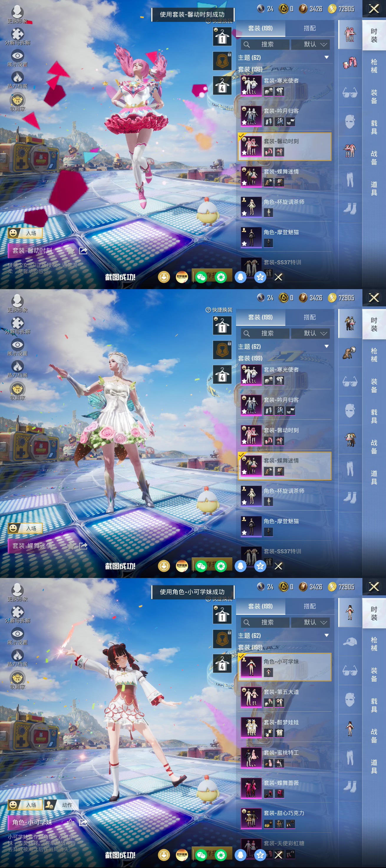This screenshot has height=868, width=386.
Task: Open 收藏家 badge in the pink-haired character screenshot
Action: click(17, 102)
